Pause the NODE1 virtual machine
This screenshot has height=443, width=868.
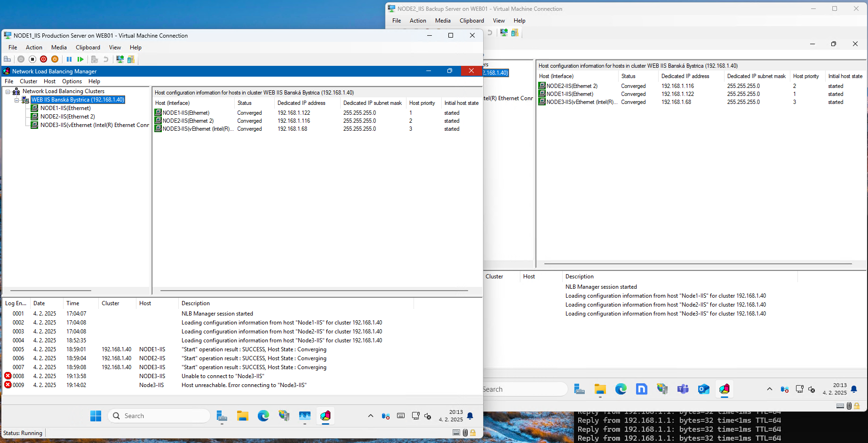point(69,59)
